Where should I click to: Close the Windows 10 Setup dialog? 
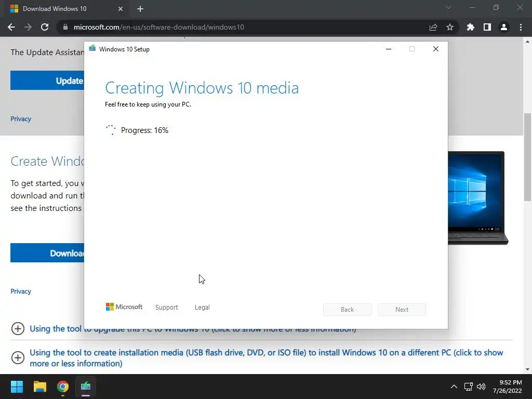click(436, 49)
